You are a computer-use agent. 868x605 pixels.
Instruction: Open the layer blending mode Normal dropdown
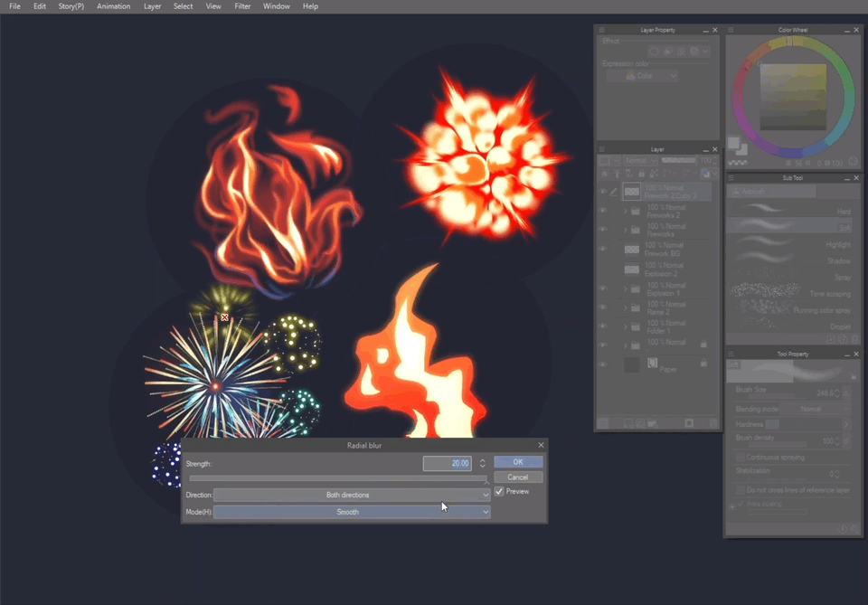[x=640, y=161]
